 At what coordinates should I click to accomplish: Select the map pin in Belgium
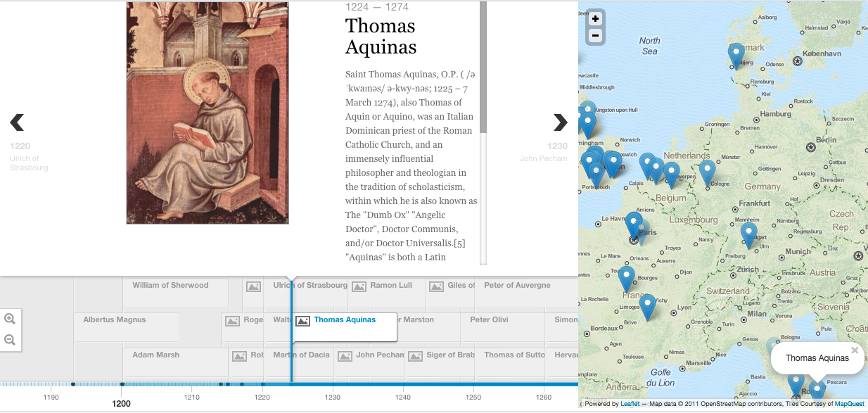tap(672, 174)
